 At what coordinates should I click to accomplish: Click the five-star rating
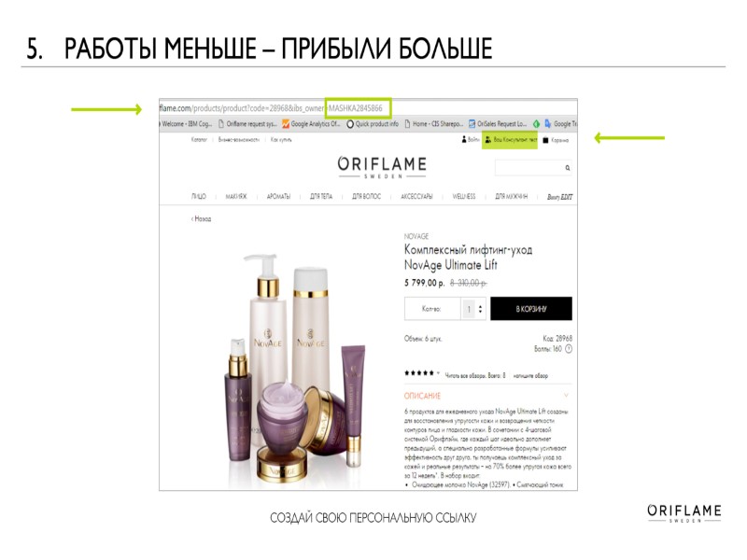coord(419,372)
